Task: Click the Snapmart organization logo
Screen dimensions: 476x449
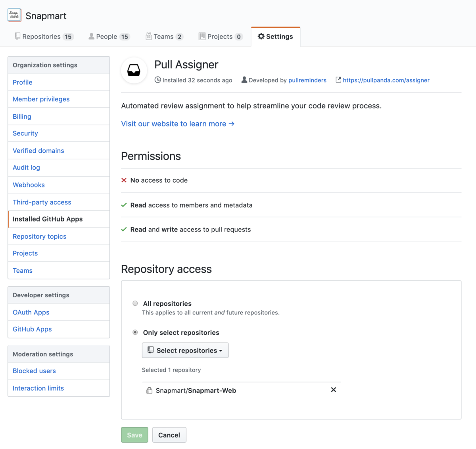Action: click(x=14, y=15)
